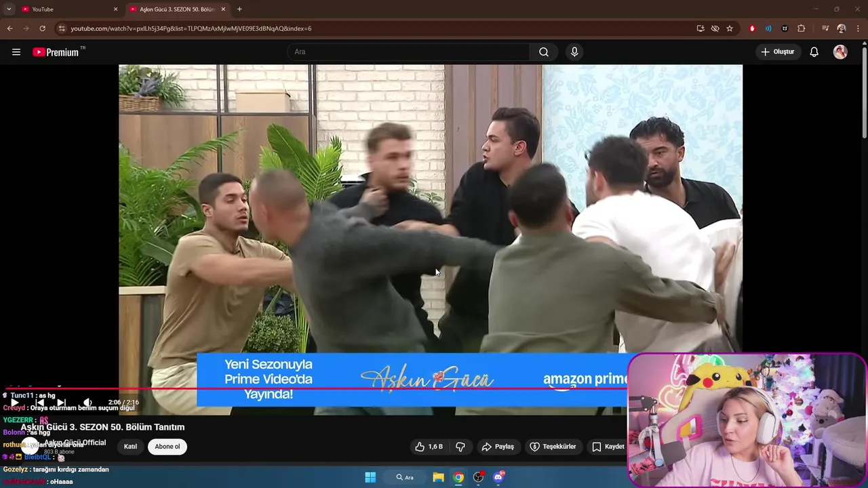Go forward in browser history
Image resolution: width=868 pixels, height=488 pixels.
pos(26,28)
